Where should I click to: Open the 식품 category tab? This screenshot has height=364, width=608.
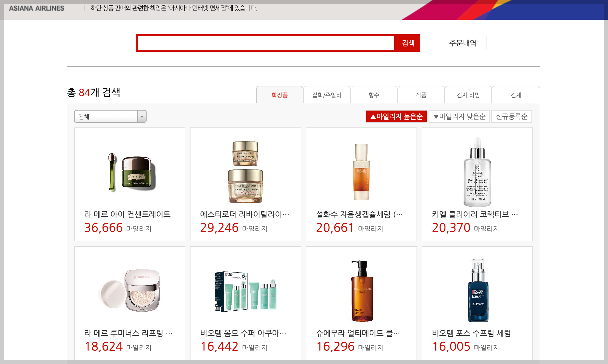coord(421,95)
